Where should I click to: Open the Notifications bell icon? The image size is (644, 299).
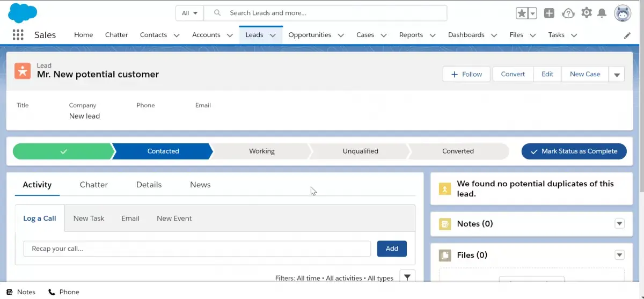pyautogui.click(x=602, y=13)
